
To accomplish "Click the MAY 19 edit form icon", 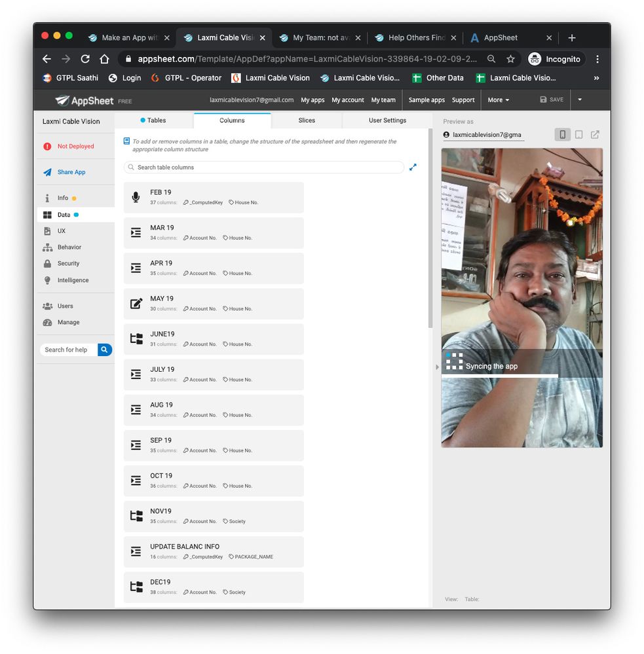I will click(136, 303).
